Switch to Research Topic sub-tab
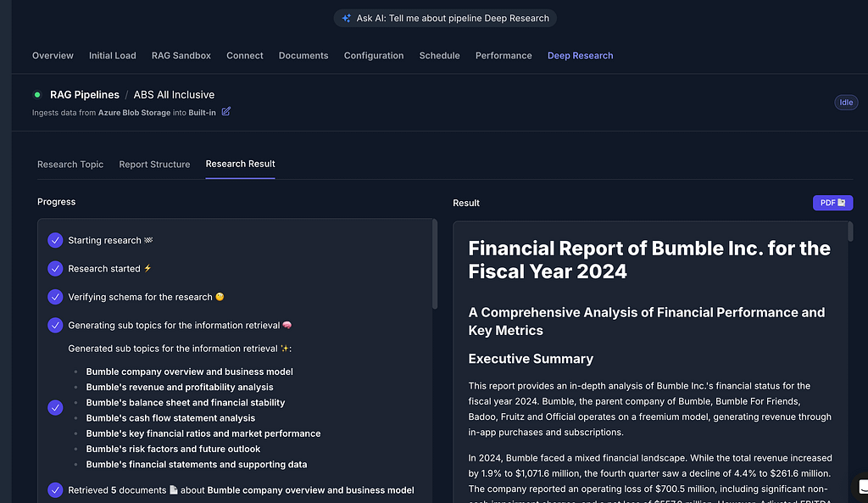The width and height of the screenshot is (868, 503). click(x=70, y=164)
